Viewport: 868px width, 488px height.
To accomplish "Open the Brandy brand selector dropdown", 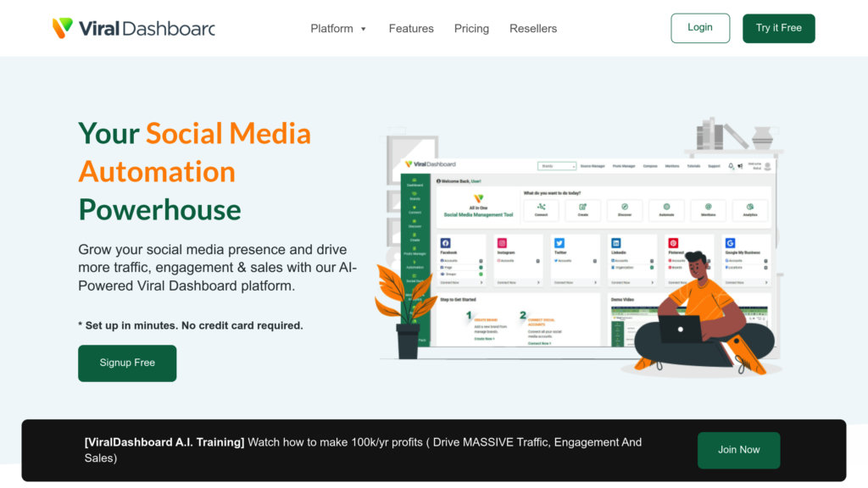I will [x=557, y=166].
